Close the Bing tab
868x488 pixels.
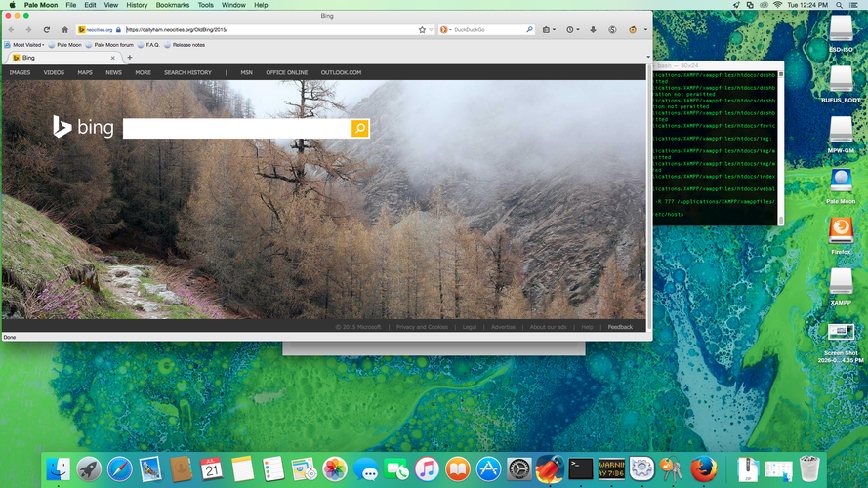pyautogui.click(x=113, y=58)
